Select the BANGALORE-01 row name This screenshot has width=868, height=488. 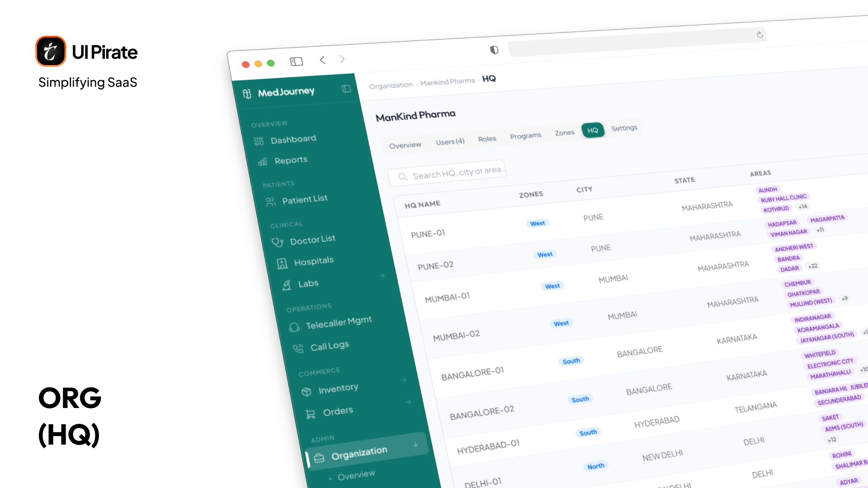[x=472, y=373]
